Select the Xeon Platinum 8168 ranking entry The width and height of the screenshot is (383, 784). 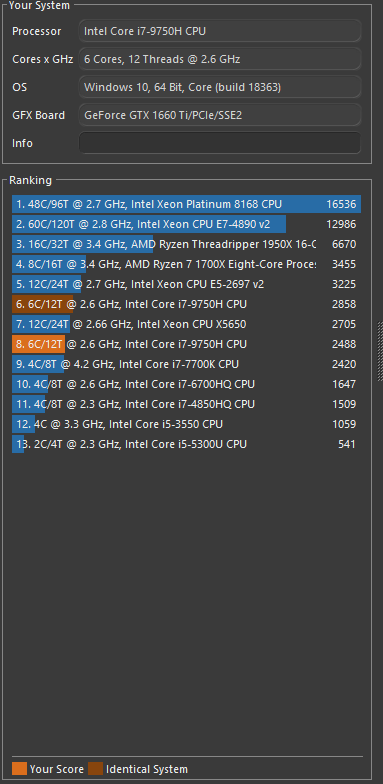[186, 204]
